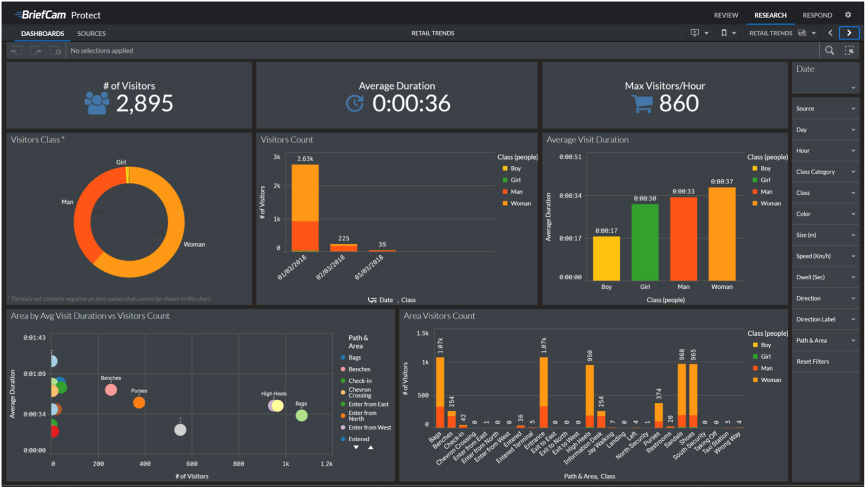Screen dimensions: 868x490
Task: Click the step forward selection icon
Action: [x=36, y=51]
